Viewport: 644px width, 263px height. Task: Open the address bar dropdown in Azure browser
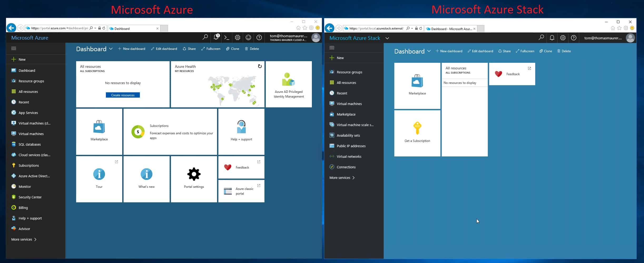coord(95,28)
